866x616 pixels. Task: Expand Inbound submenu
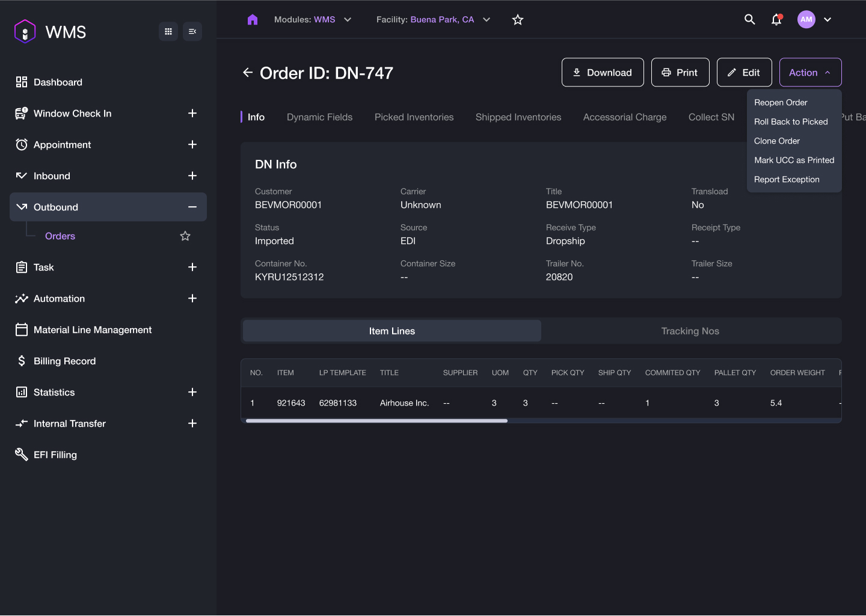192,175
